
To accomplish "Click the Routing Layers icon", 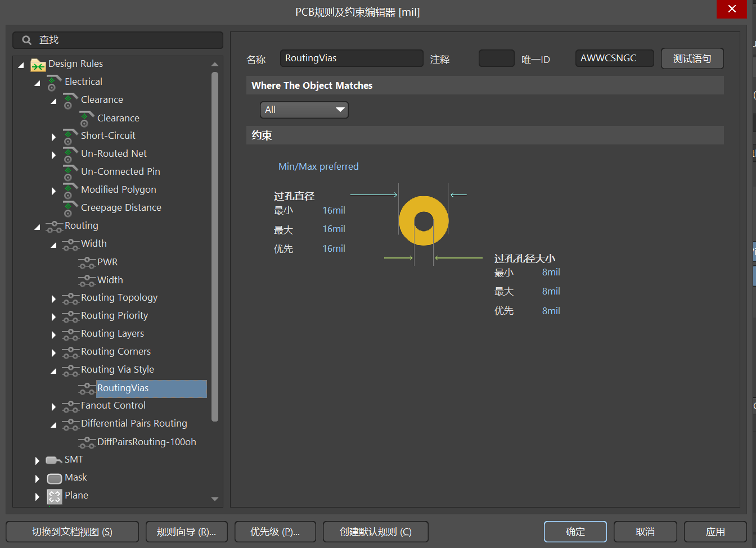I will coord(70,334).
